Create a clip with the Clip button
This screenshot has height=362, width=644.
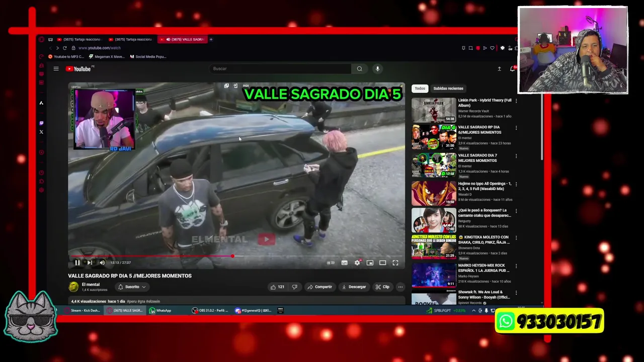pos(382,287)
